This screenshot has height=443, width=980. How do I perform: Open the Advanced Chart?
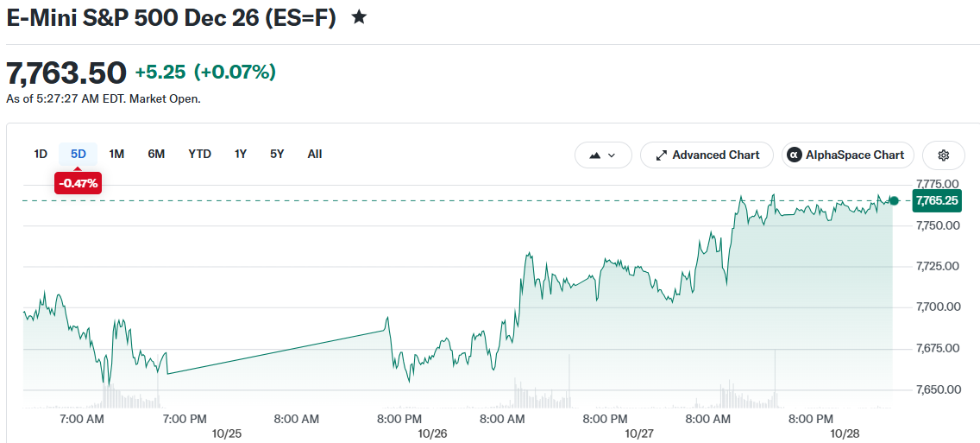point(707,155)
